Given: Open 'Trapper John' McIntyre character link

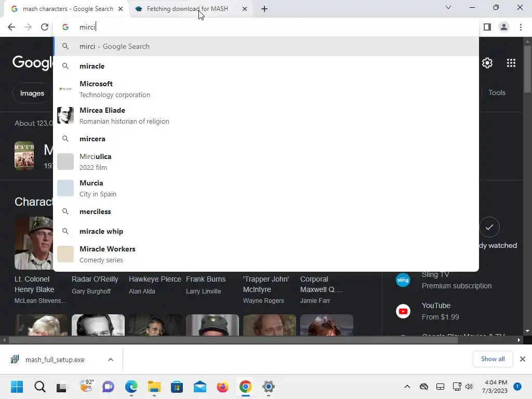Looking at the screenshot, I should (x=265, y=284).
